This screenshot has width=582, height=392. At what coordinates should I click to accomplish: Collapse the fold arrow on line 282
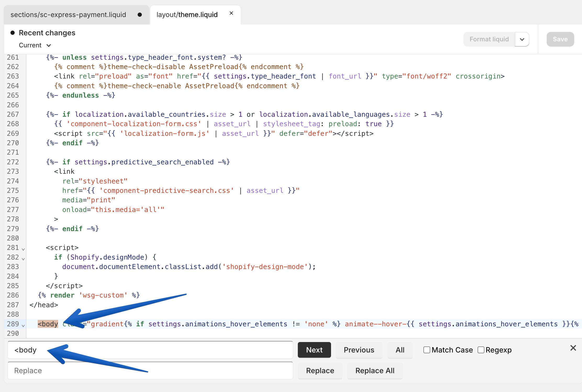[x=23, y=259]
